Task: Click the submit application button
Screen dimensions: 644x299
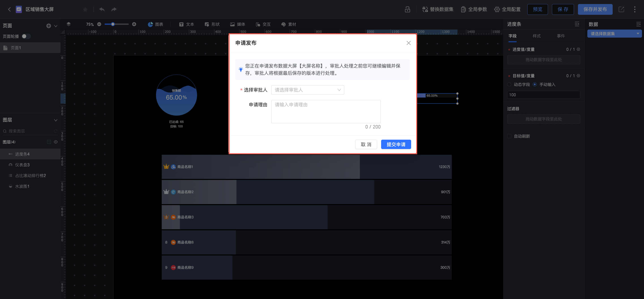Action: coord(396,144)
